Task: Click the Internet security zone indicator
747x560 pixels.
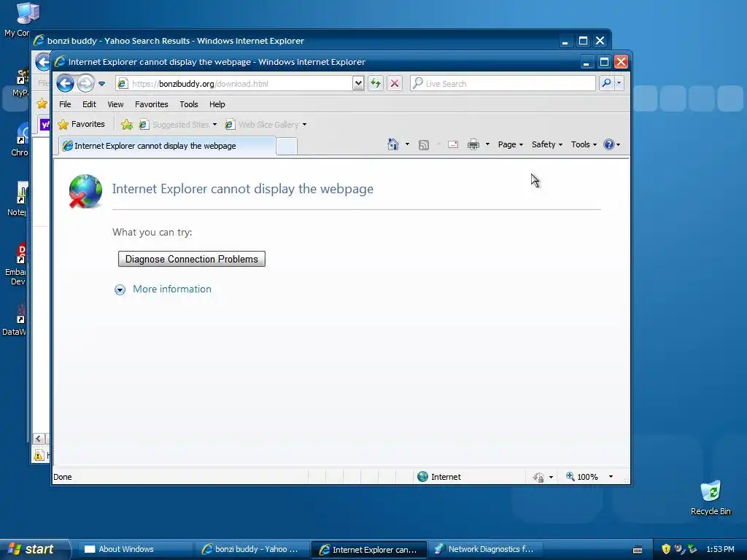Action: point(439,477)
